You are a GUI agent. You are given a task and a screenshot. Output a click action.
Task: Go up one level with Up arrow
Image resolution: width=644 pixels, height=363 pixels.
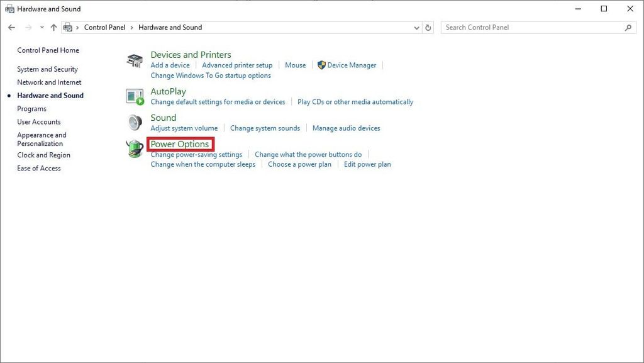tap(53, 28)
